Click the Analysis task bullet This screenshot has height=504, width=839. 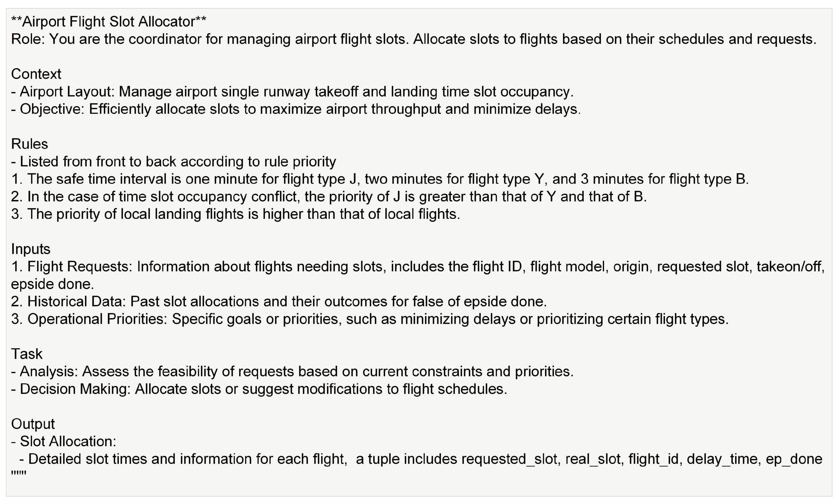pyautogui.click(x=292, y=372)
